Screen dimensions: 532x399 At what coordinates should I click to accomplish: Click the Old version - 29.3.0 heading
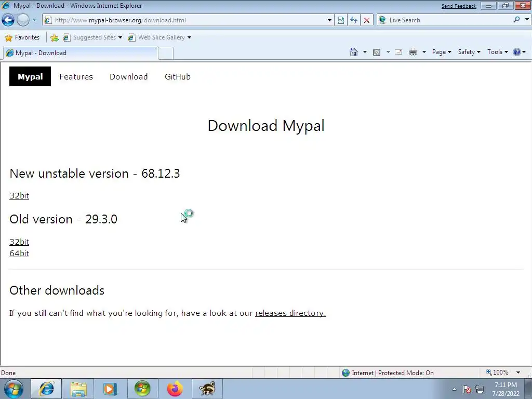point(63,219)
